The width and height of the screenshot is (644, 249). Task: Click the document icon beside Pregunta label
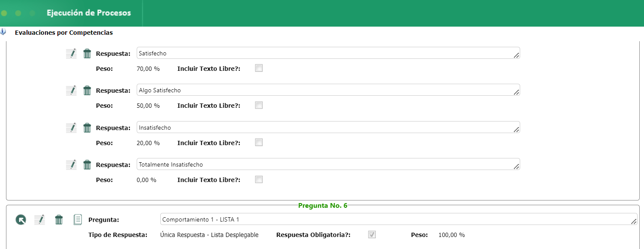(78, 220)
